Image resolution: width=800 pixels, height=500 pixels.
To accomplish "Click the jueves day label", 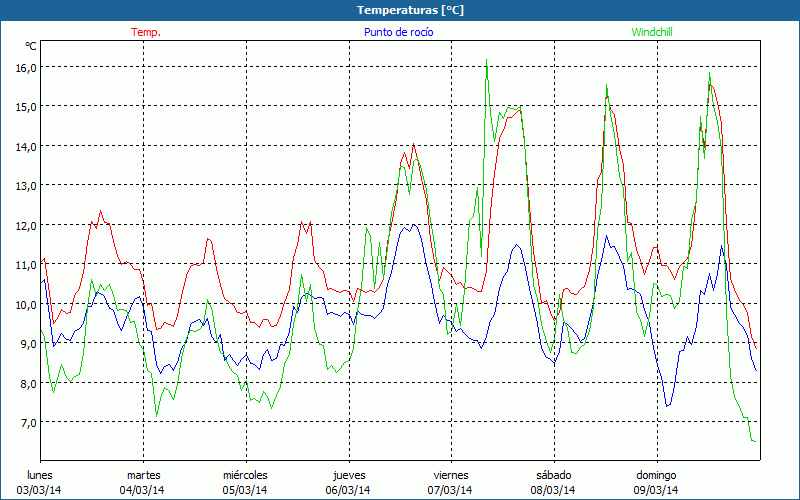I will 348,475.
